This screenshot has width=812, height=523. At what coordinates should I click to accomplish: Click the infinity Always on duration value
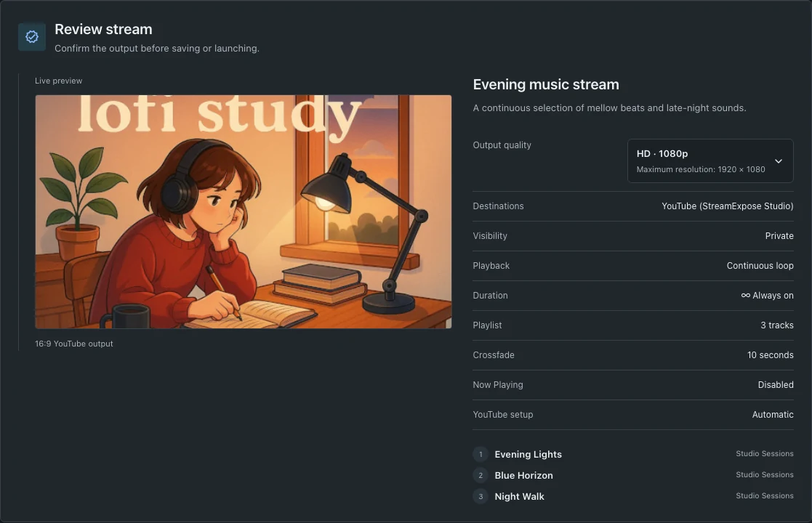point(767,296)
